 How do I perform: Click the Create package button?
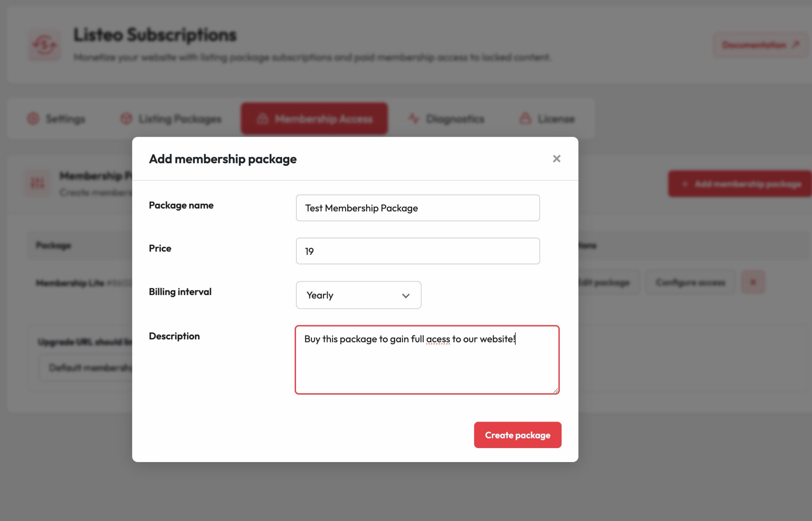pyautogui.click(x=518, y=435)
